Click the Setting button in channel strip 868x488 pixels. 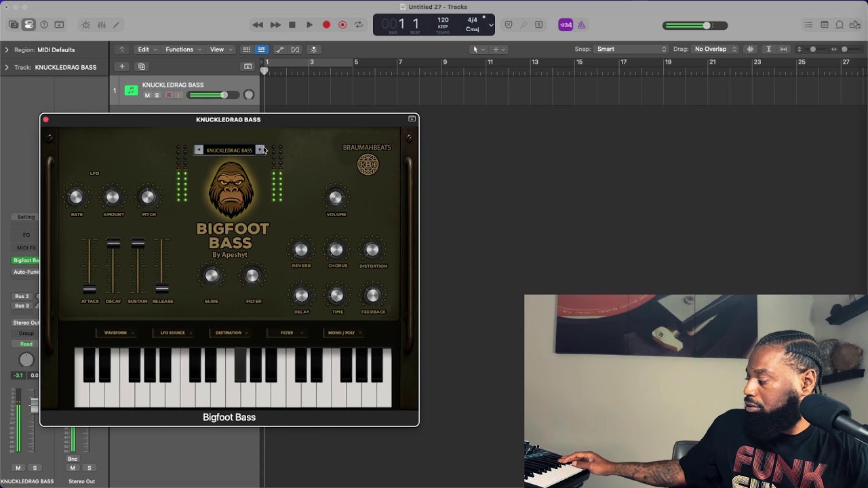point(26,217)
